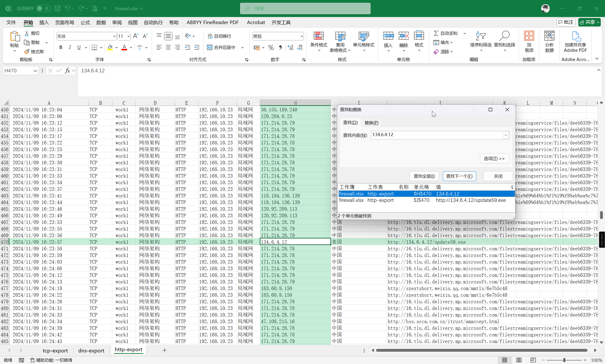This screenshot has width=605, height=364.
Task: Open the borders dropdown arrow
Action: [101, 47]
